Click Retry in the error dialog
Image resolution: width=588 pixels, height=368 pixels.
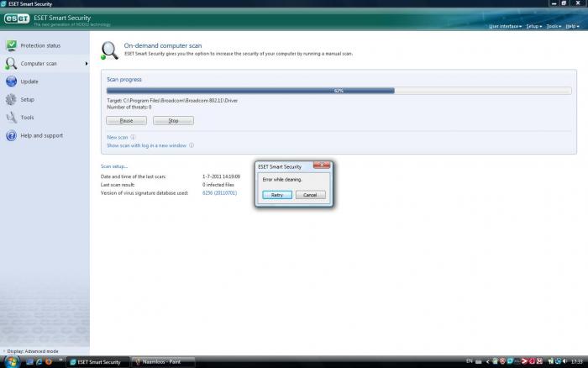click(277, 195)
